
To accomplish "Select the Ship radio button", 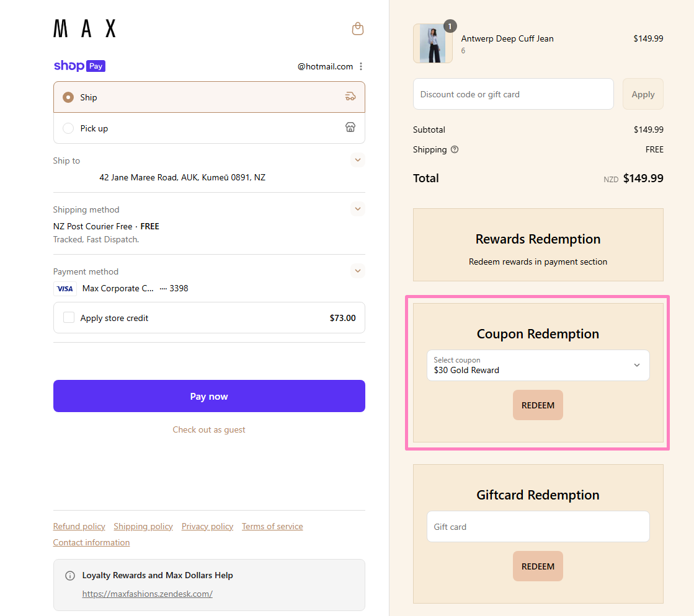I will pos(68,97).
